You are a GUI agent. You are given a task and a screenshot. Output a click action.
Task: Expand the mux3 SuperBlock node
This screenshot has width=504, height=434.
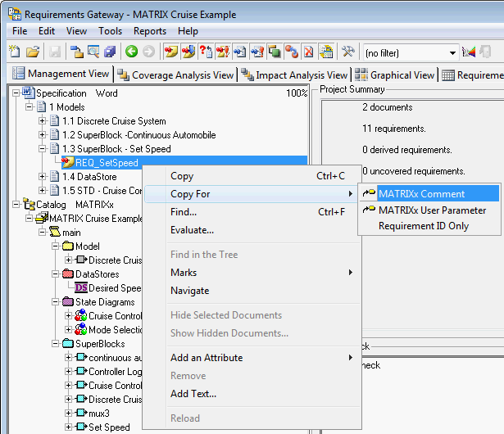point(69,414)
